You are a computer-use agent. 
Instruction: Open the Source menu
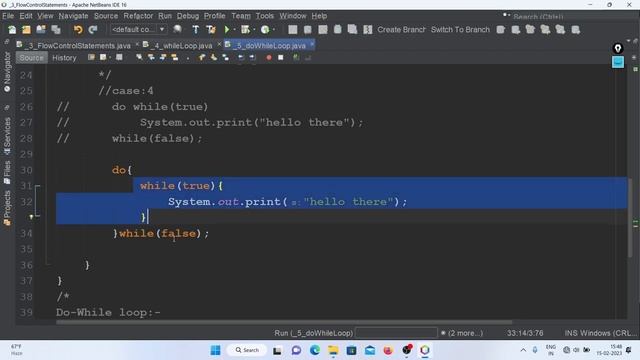[x=106, y=16]
